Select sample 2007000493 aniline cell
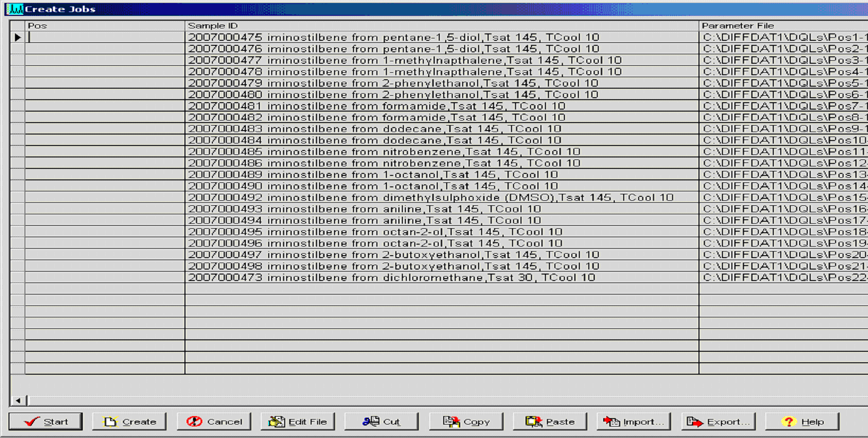Screen dimensions: 868x438 coord(442,209)
